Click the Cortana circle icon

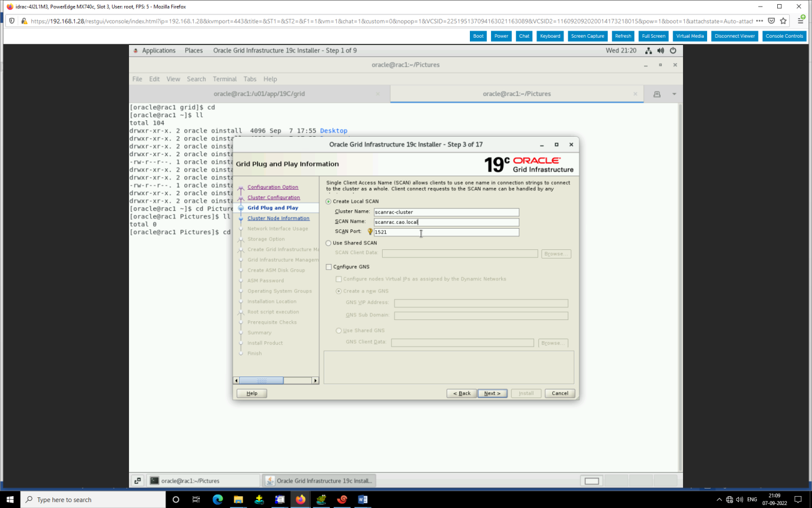point(175,500)
